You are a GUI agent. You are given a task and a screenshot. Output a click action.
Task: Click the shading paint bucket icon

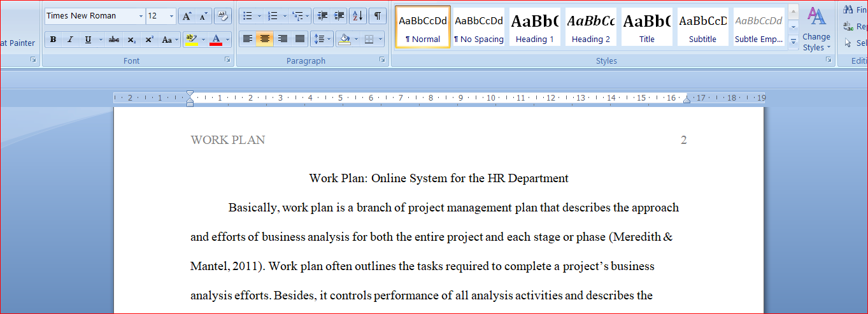click(x=345, y=39)
